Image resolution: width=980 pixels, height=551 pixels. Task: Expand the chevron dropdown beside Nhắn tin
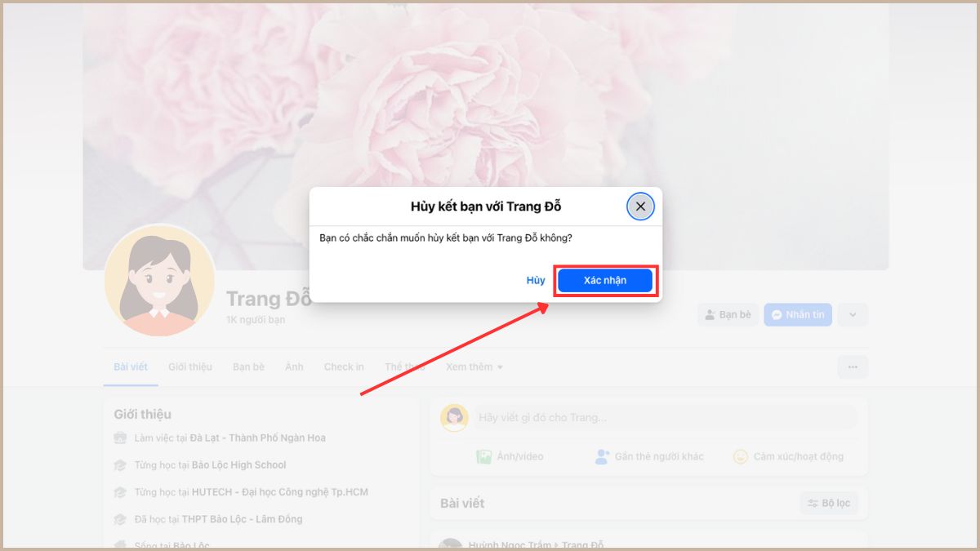click(x=853, y=314)
